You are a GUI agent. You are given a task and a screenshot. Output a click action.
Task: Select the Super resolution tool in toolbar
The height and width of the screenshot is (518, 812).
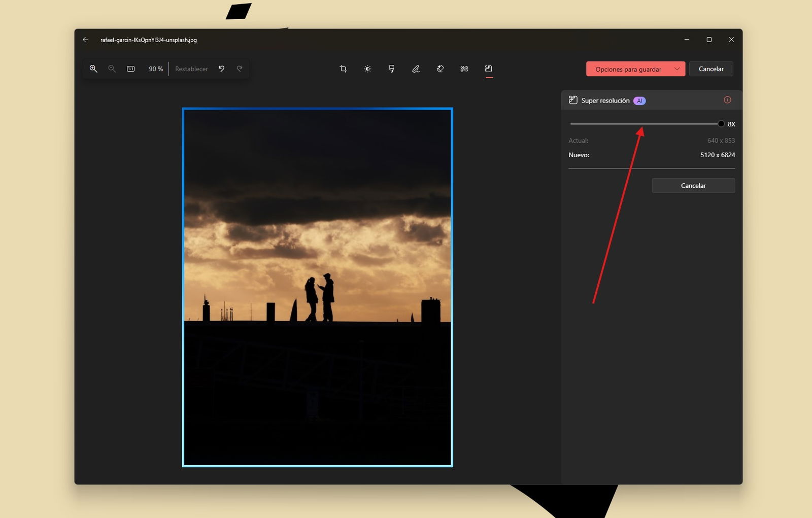tap(489, 68)
